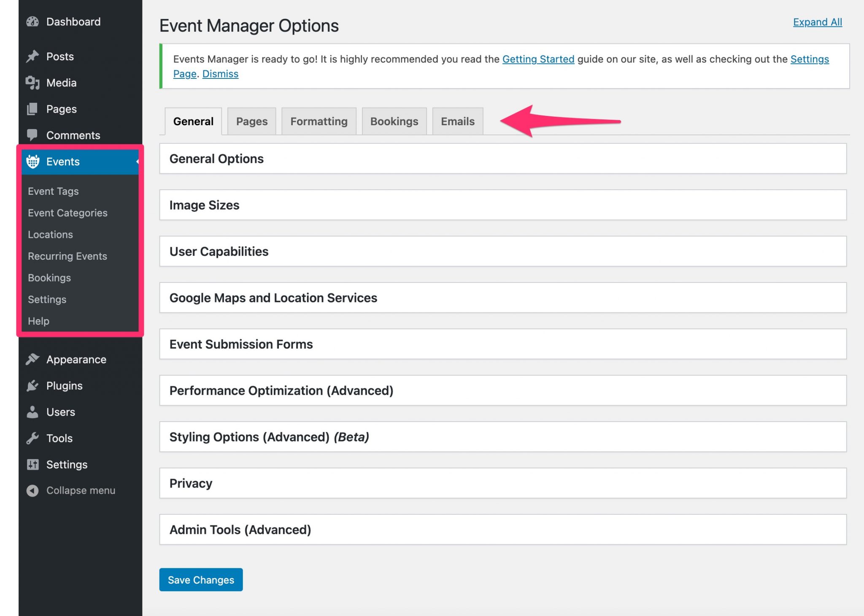Image resolution: width=864 pixels, height=616 pixels.
Task: Open the Privacy settings section
Action: click(x=502, y=483)
